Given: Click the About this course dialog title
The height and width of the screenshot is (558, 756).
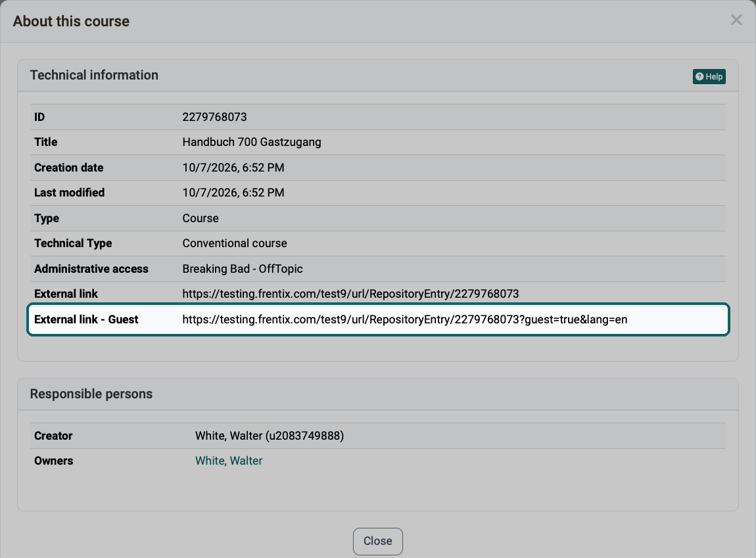Looking at the screenshot, I should point(71,21).
